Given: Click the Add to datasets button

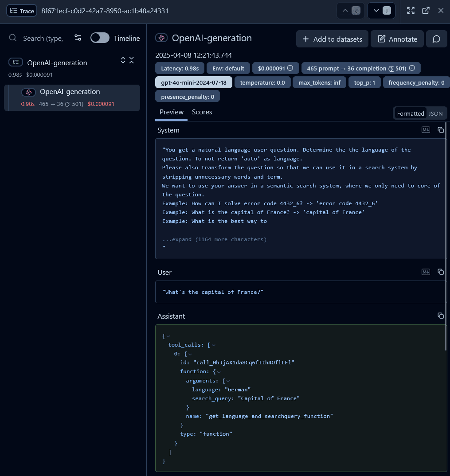Looking at the screenshot, I should tap(332, 39).
